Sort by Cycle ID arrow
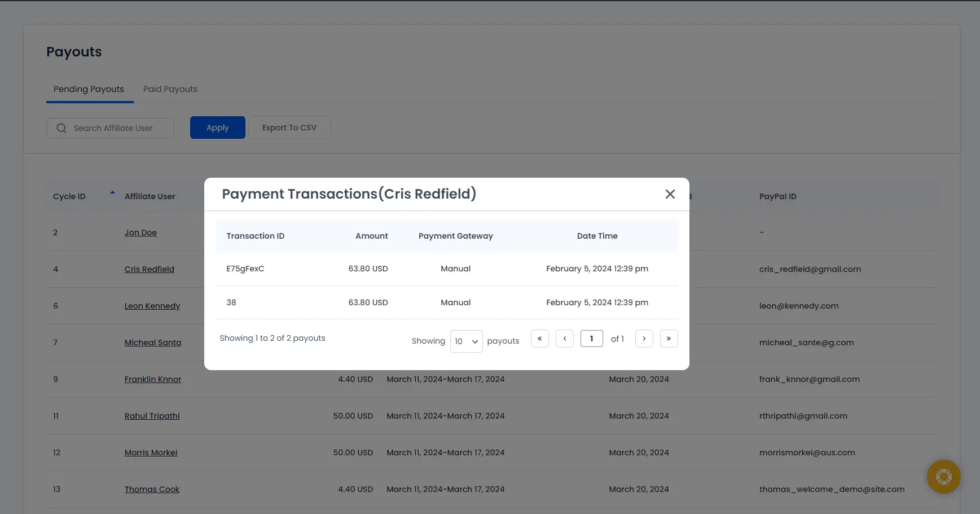Screen dimensions: 980x514 (112, 193)
